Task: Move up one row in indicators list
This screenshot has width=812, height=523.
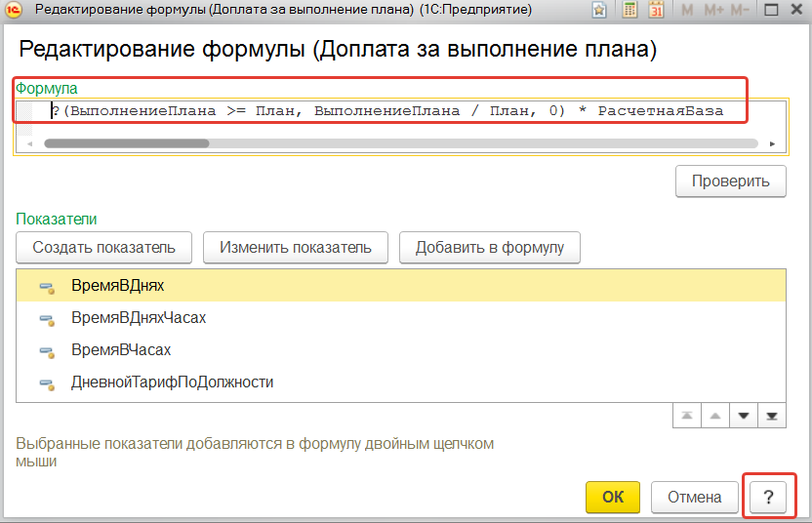Action: (x=715, y=416)
